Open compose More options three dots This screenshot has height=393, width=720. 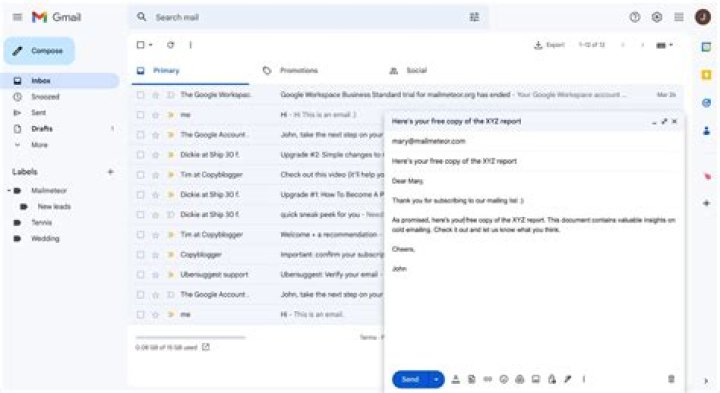584,379
